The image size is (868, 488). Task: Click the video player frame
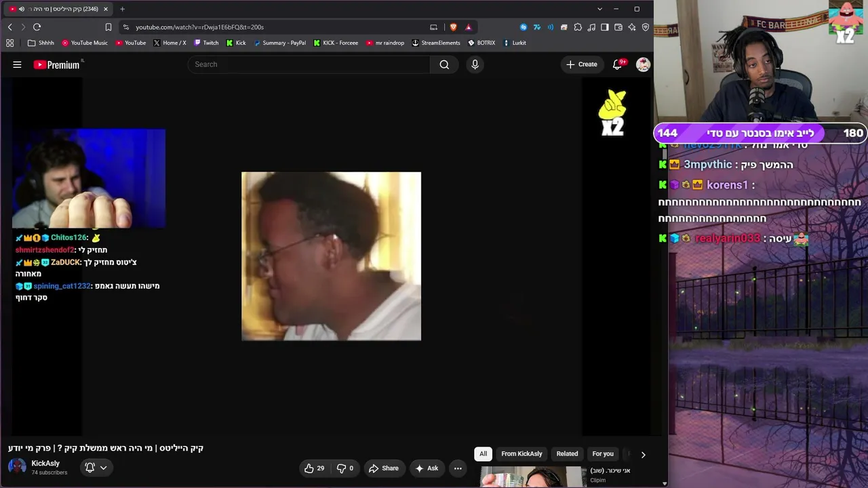(x=331, y=256)
